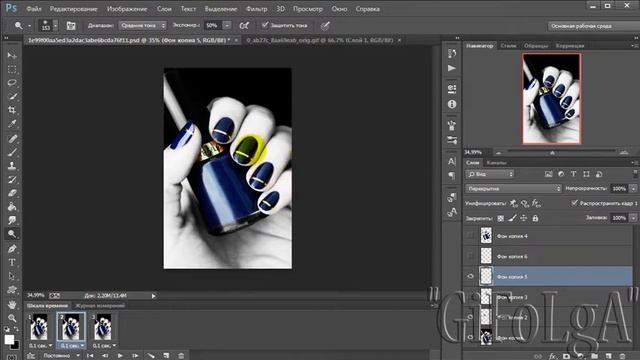Go to next frame in timeline
The width and height of the screenshot is (640, 360).
click(x=135, y=356)
